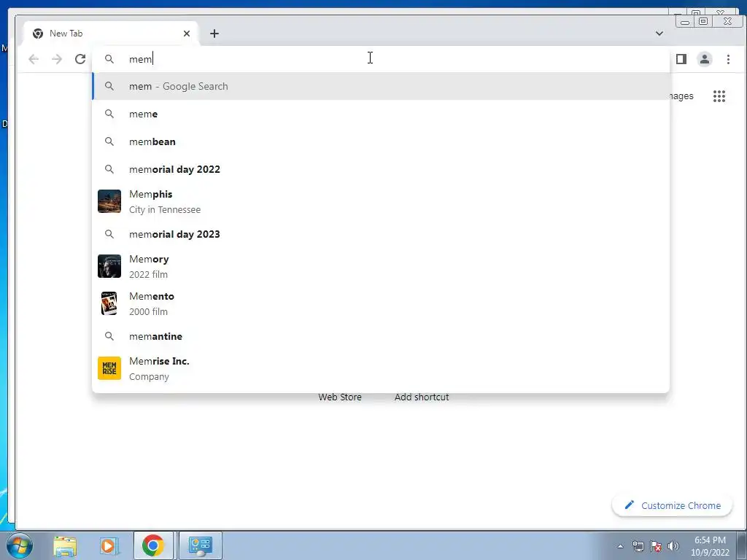
Task: Click the magnifier icon beside 'meme'
Action: click(x=109, y=114)
